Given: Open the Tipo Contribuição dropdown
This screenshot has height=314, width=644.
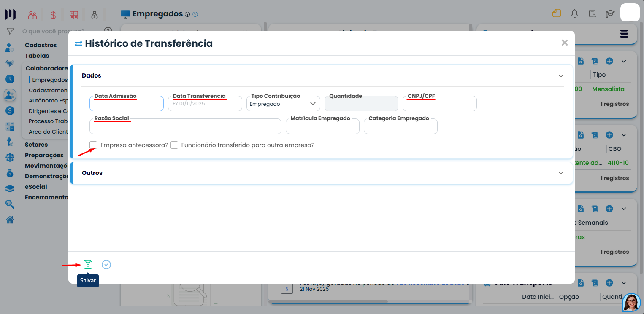Looking at the screenshot, I should [x=283, y=104].
